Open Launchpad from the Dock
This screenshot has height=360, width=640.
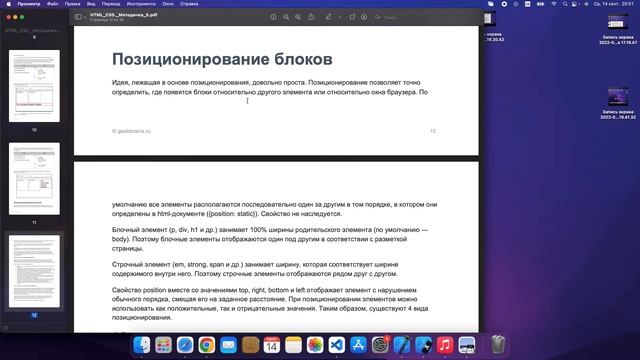click(x=163, y=345)
